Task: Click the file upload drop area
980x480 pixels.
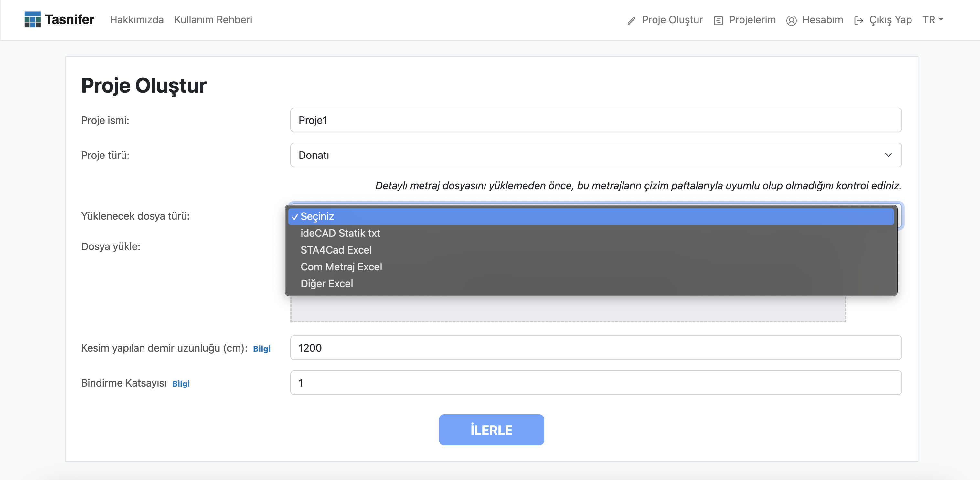Action: (x=568, y=309)
